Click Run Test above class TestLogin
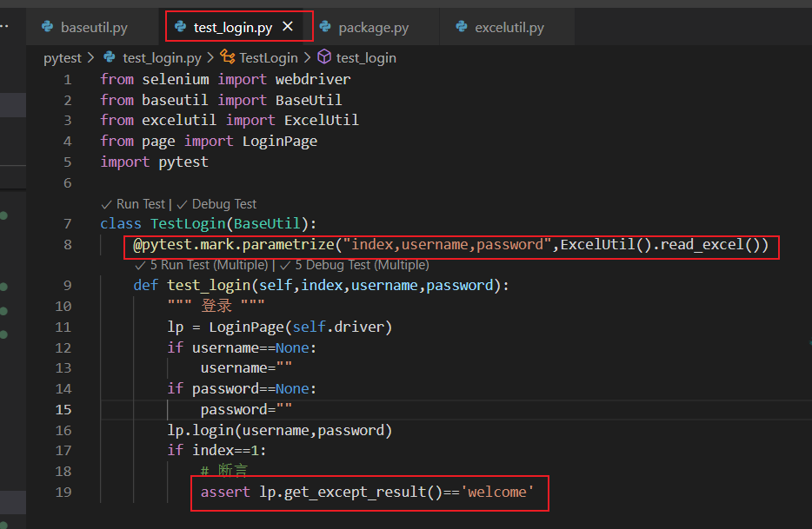 (x=140, y=204)
